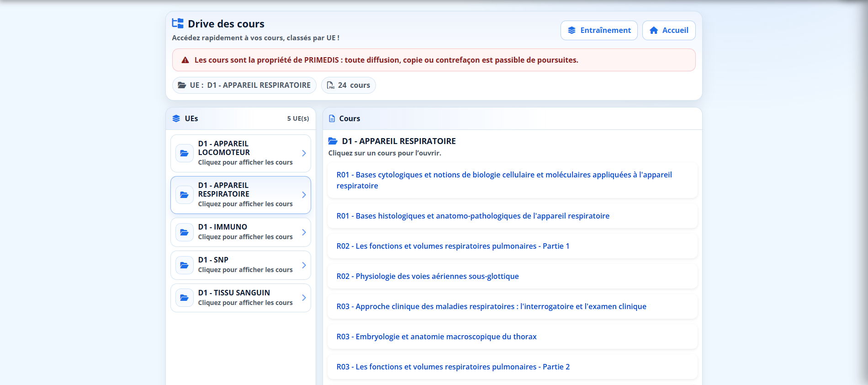This screenshot has width=868, height=385.
Task: Click the stacked layers icon in Entraînement button
Action: (572, 30)
